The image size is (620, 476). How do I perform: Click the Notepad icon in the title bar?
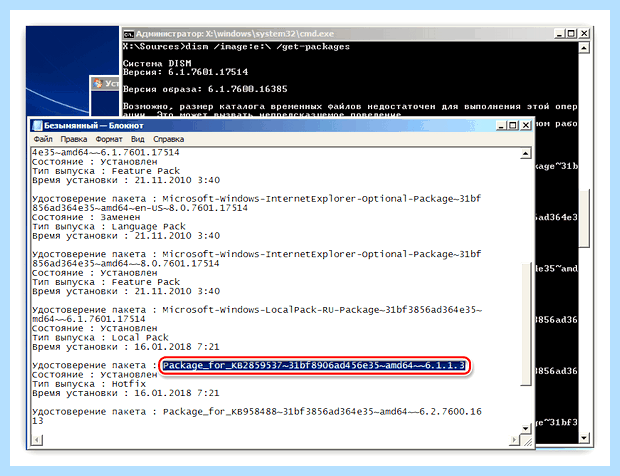[x=38, y=126]
